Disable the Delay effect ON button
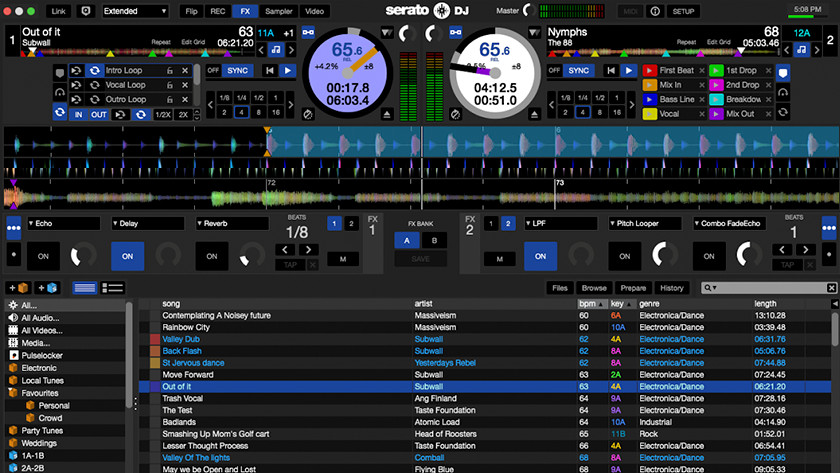840x473 pixels. point(127,256)
